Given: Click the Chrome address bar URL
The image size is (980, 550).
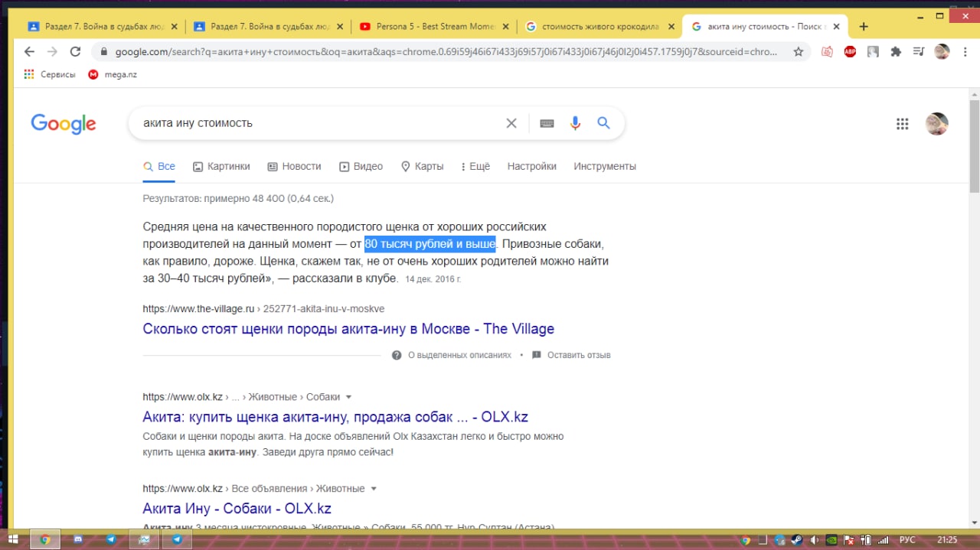Looking at the screenshot, I should click(x=446, y=52).
